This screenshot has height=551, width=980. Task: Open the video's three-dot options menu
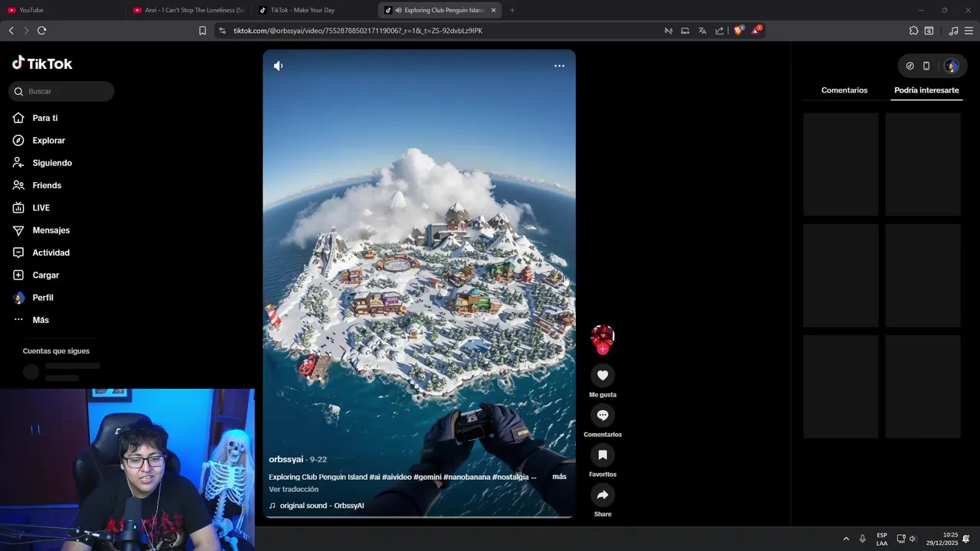click(559, 66)
